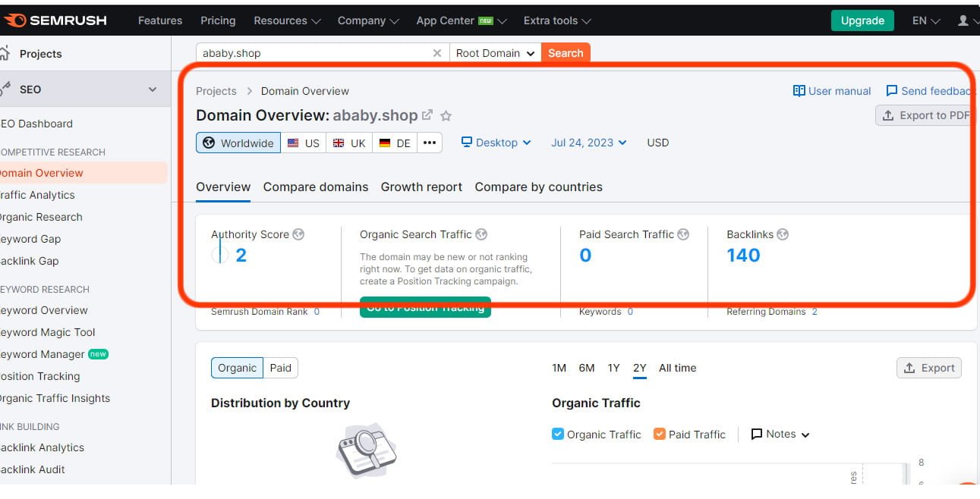Click the 140 backlinks value
The width and height of the screenshot is (980, 499).
(743, 256)
